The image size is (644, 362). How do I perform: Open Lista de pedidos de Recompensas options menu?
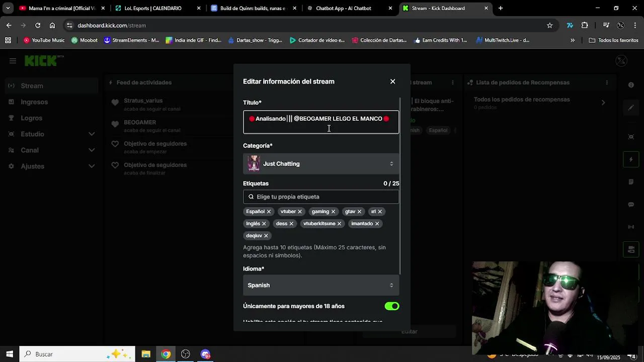[x=607, y=82]
